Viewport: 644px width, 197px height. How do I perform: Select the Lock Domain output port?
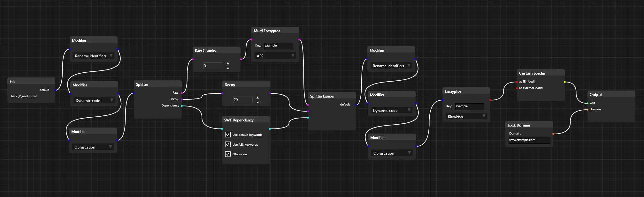[553, 134]
